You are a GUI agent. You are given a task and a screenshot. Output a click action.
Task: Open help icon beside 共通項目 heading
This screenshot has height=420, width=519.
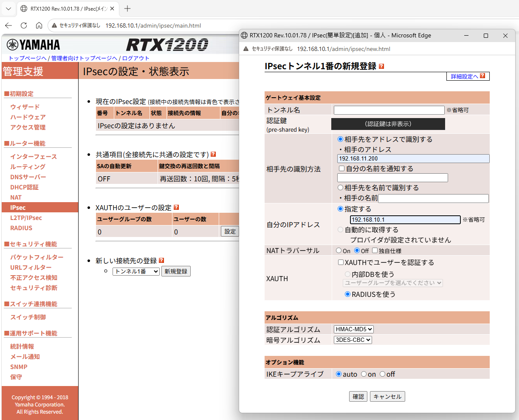point(213,154)
